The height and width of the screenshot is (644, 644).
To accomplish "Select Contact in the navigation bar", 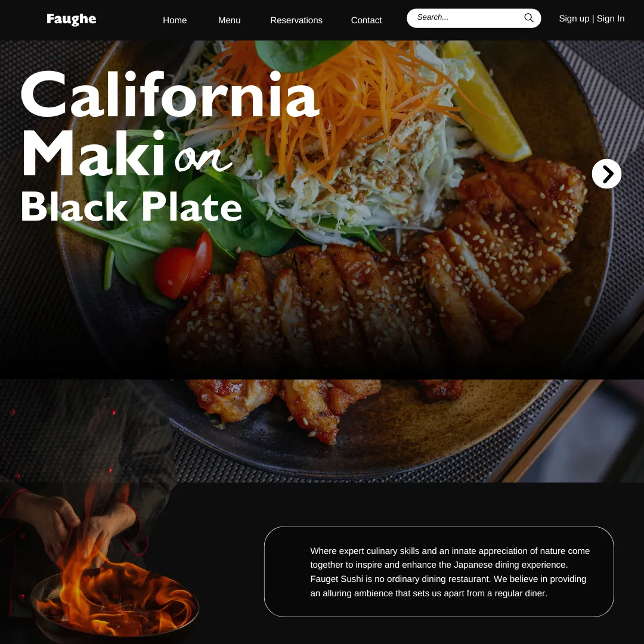I will pos(366,20).
